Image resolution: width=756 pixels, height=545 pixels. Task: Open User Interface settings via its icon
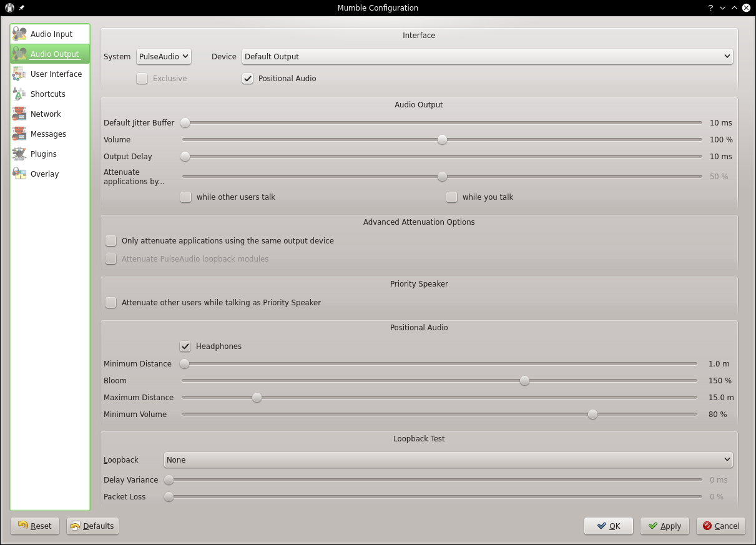pyautogui.click(x=19, y=74)
